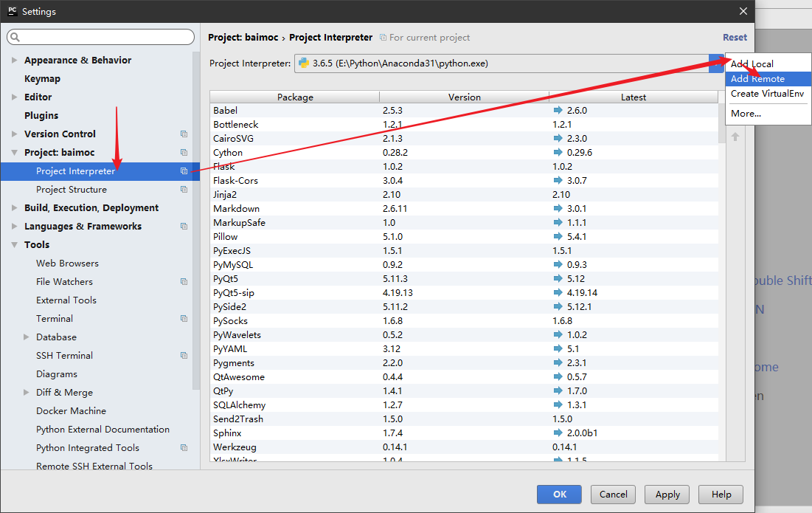The height and width of the screenshot is (513, 812).
Task: Click the package table vertical scrollbar
Action: (722, 123)
